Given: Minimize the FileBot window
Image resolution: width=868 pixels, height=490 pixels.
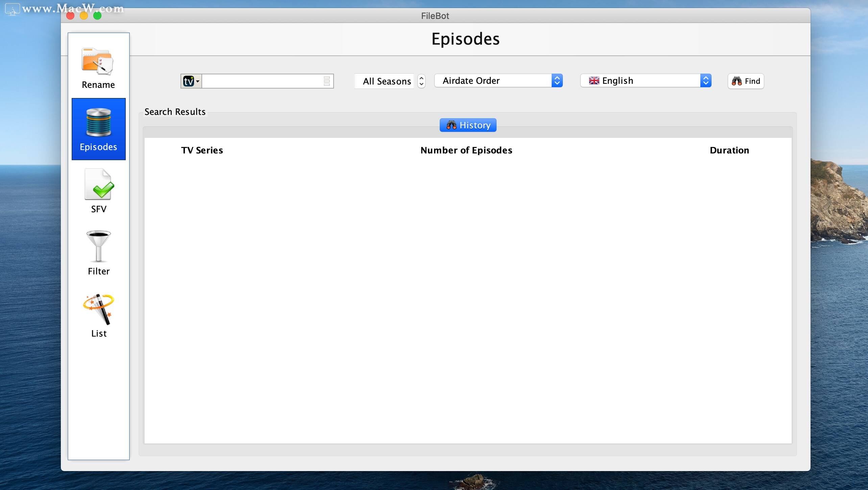Looking at the screenshot, I should [84, 16].
